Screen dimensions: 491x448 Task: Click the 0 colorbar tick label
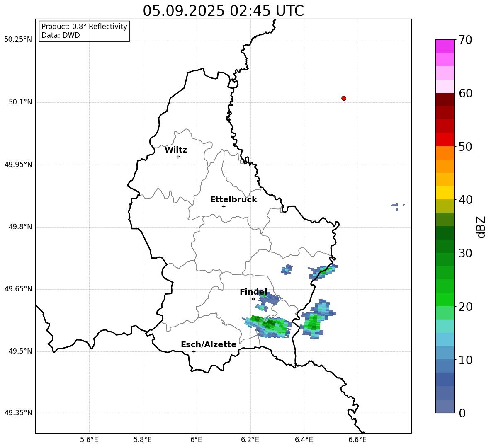point(462,413)
